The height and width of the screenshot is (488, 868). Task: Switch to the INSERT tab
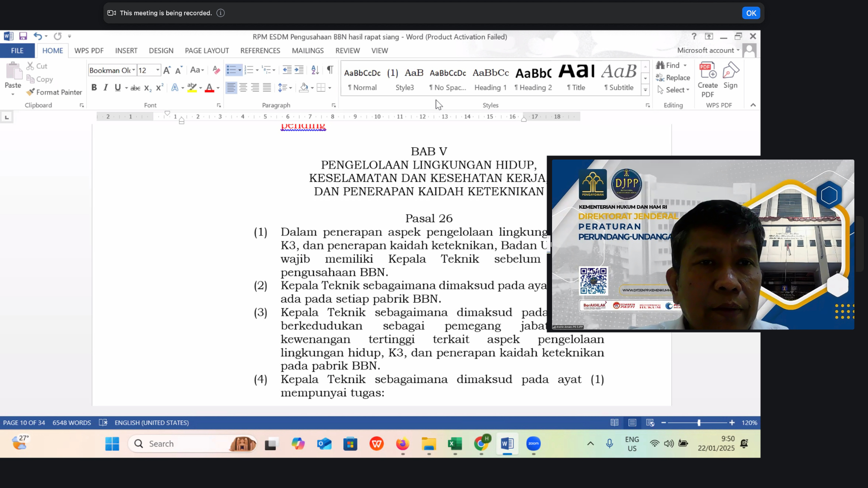click(126, 51)
